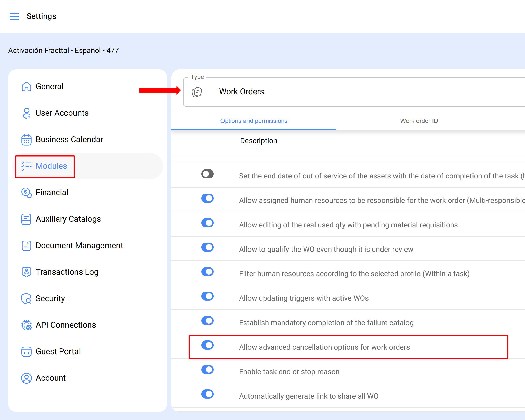525x420 pixels.
Task: Open the hamburger menu icon
Action: click(14, 16)
